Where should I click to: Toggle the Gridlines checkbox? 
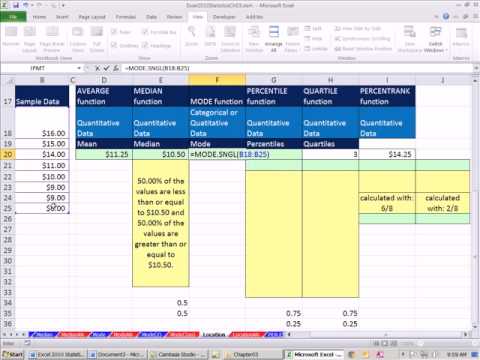tap(125, 45)
